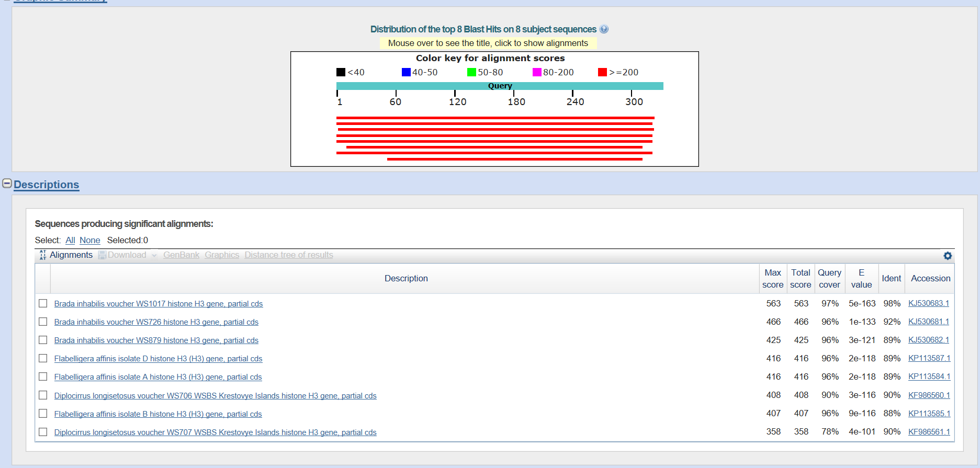The height and width of the screenshot is (468, 980).
Task: Select All sequences link
Action: pyautogui.click(x=70, y=241)
